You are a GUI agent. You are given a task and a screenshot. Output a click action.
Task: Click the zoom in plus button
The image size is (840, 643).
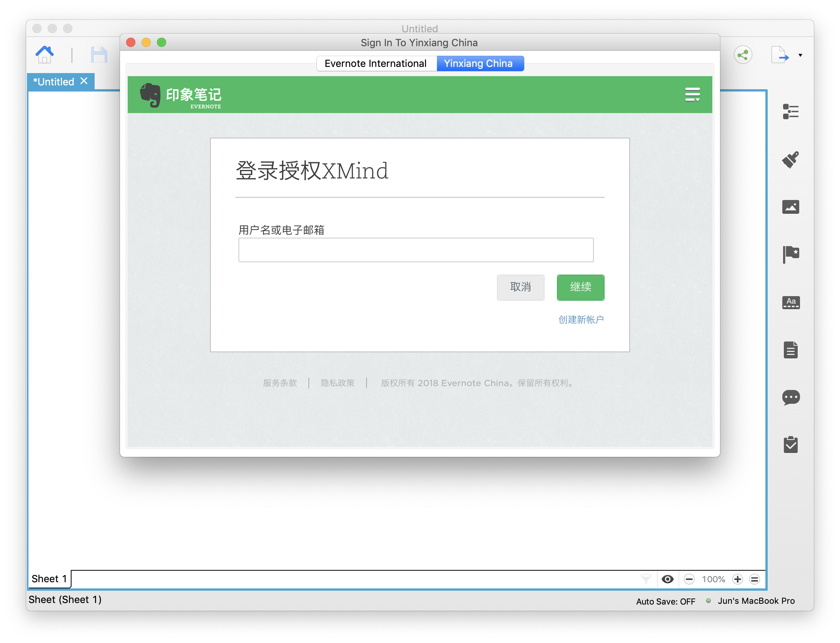coord(737,579)
